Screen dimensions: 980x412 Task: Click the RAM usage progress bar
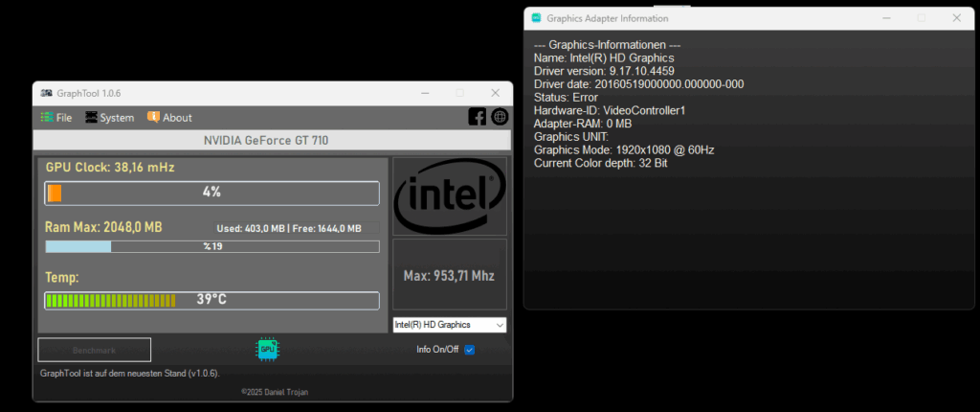pos(212,246)
